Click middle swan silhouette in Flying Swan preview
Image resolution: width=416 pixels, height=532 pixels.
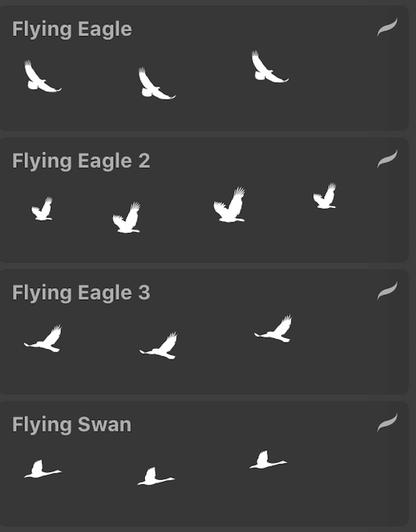156,476
